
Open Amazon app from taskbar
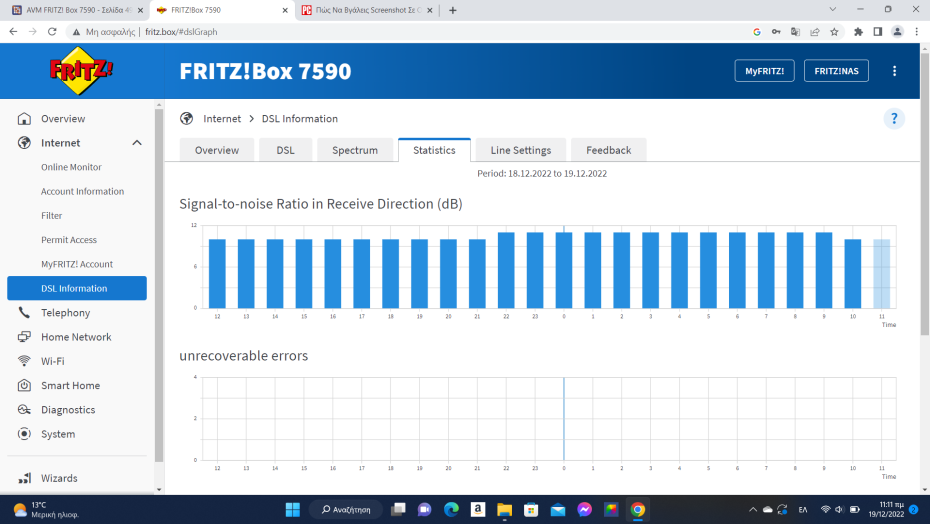tap(478, 510)
